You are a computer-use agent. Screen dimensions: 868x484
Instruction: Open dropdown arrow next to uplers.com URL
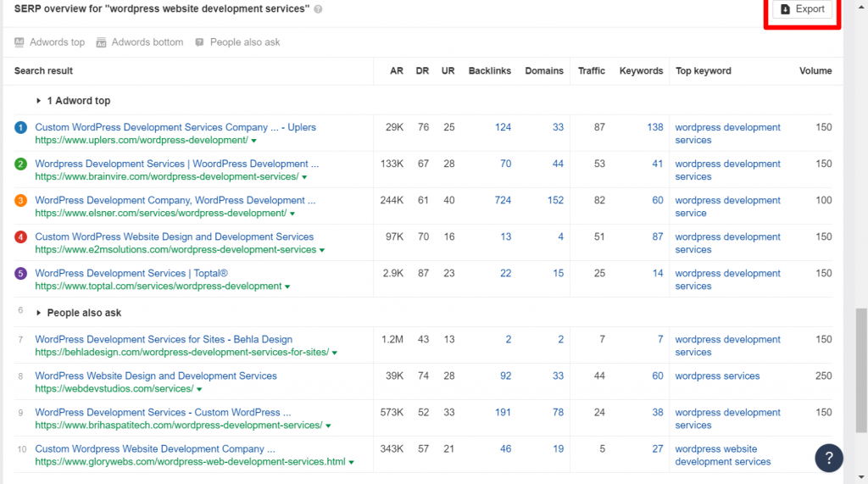click(253, 142)
